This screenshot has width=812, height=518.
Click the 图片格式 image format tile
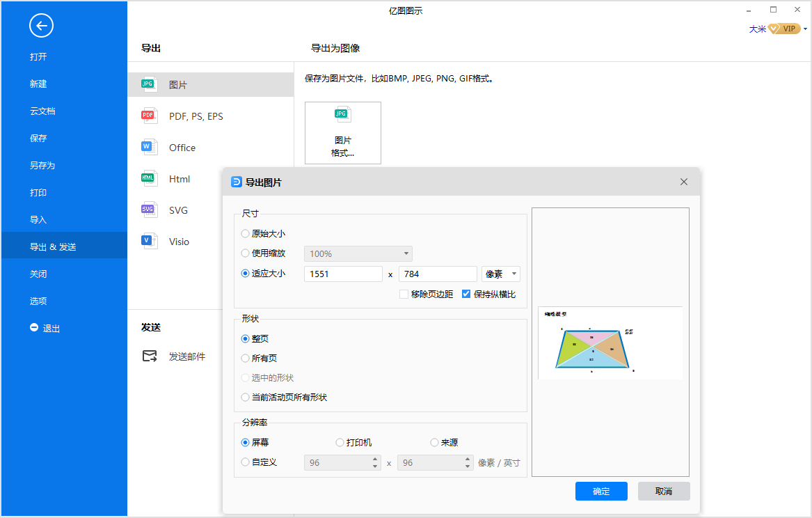(x=342, y=132)
